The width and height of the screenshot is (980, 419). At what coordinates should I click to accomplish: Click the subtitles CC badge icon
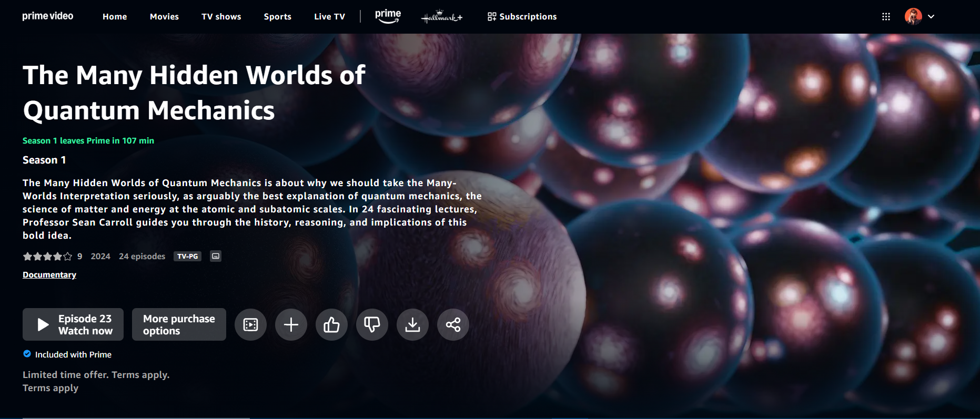216,257
